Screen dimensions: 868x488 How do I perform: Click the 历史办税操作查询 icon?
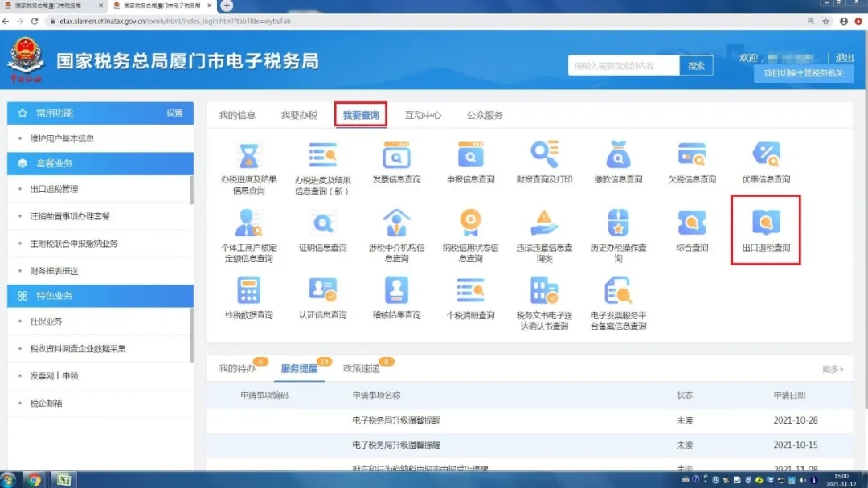coord(618,223)
